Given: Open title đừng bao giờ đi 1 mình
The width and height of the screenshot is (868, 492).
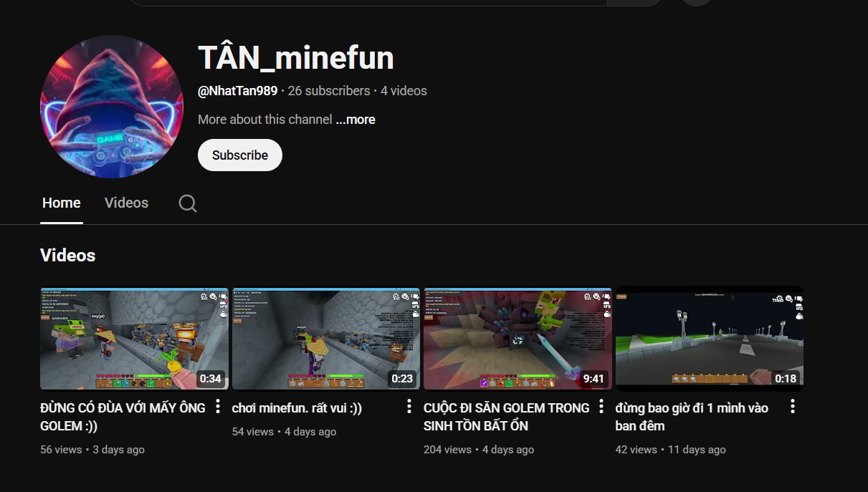Looking at the screenshot, I should tap(691, 417).
